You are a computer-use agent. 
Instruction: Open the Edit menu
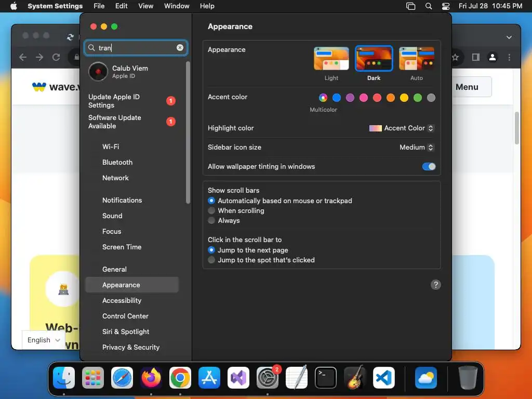121,6
